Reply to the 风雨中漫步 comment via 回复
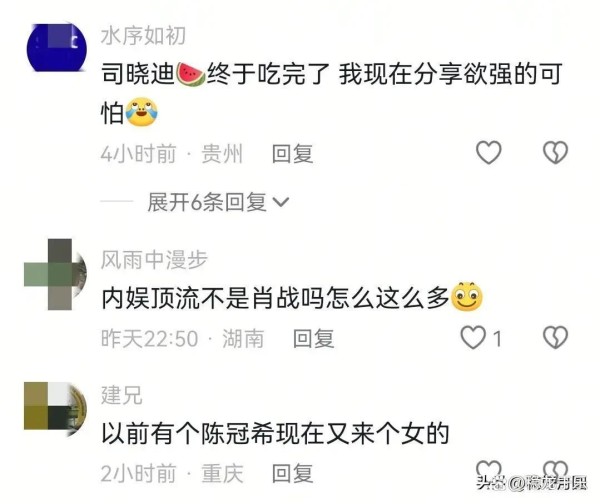Viewport: 600px width, 504px height. tap(313, 339)
